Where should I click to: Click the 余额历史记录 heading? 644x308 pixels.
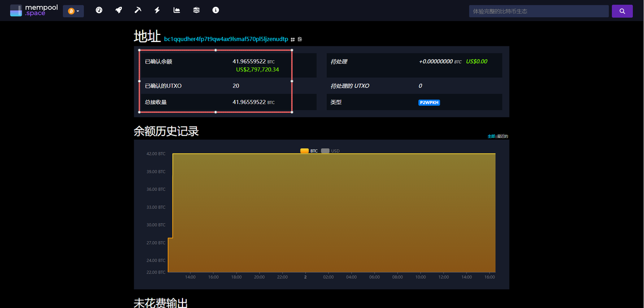(166, 131)
